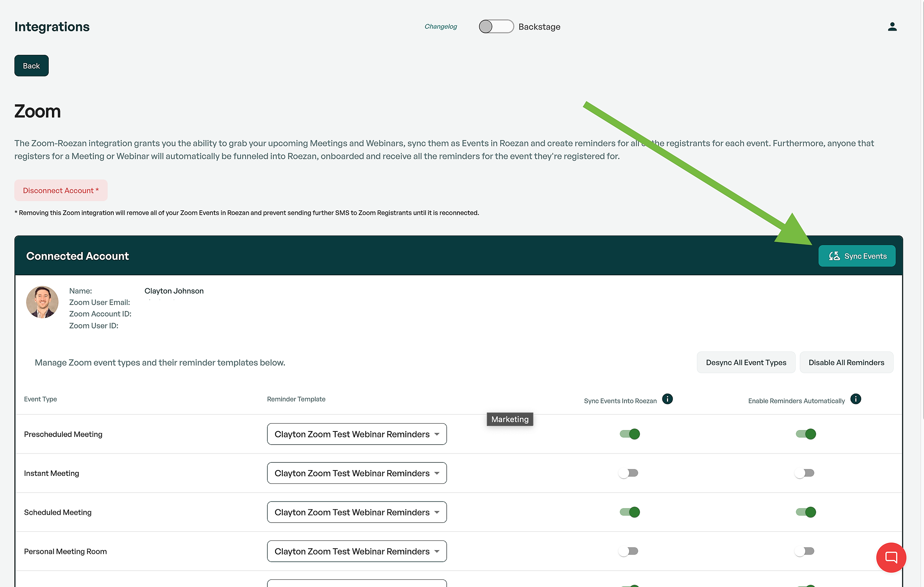Screen dimensions: 924x587
Task: Enable sync for Instant Meeting
Action: click(x=628, y=473)
